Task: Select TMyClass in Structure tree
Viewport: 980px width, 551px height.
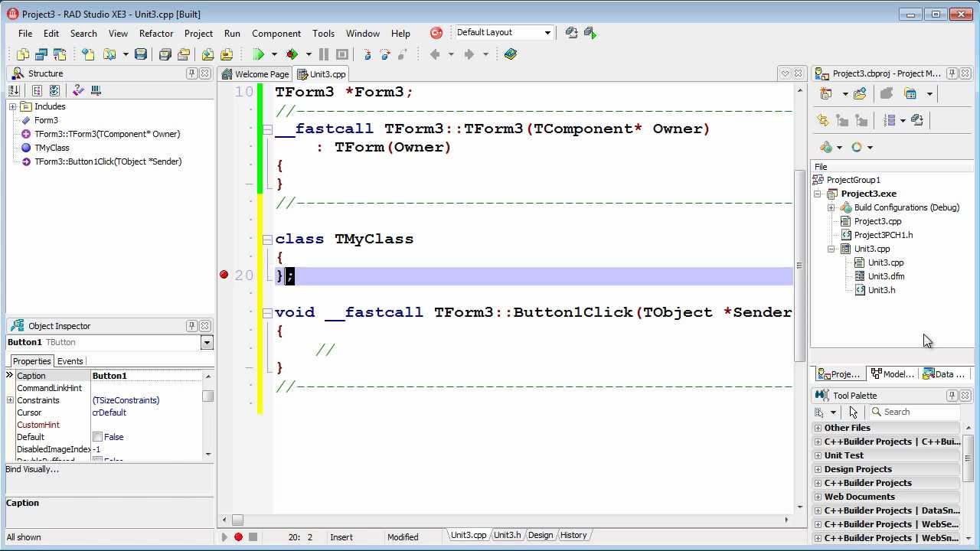Action: tap(51, 148)
